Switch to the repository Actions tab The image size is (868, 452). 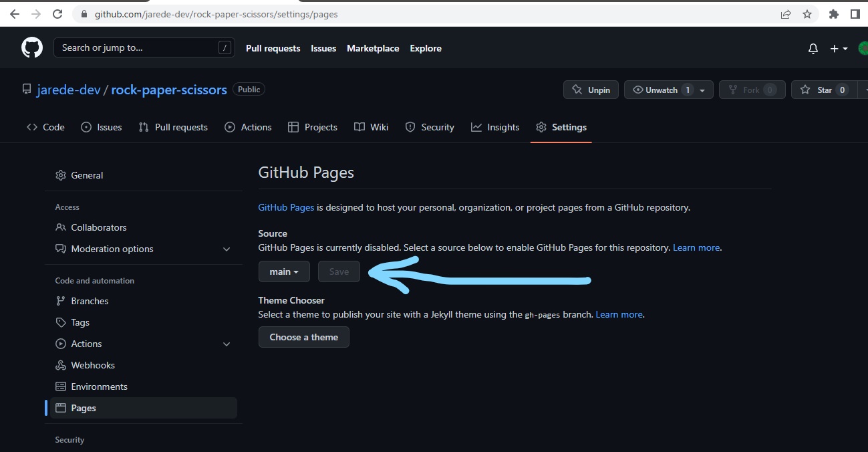pos(248,127)
